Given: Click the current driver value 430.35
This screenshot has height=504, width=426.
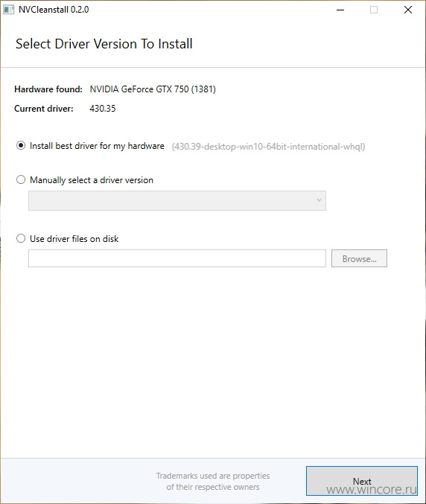Looking at the screenshot, I should 103,109.
